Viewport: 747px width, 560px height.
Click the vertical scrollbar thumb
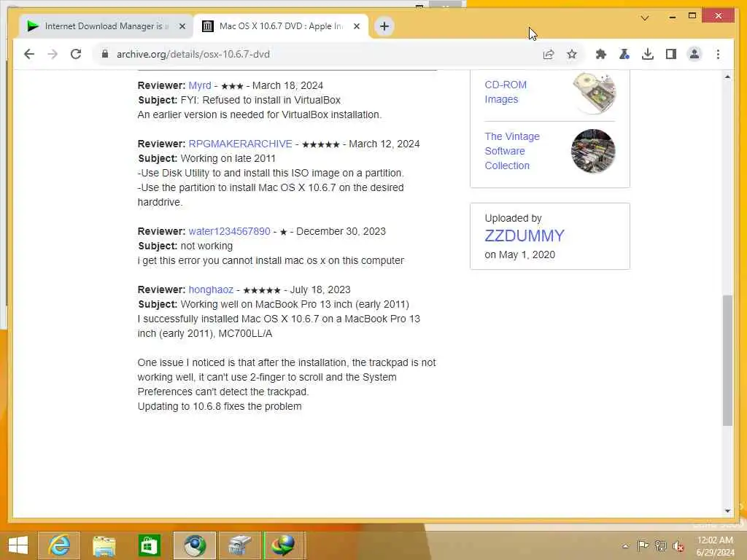727,360
